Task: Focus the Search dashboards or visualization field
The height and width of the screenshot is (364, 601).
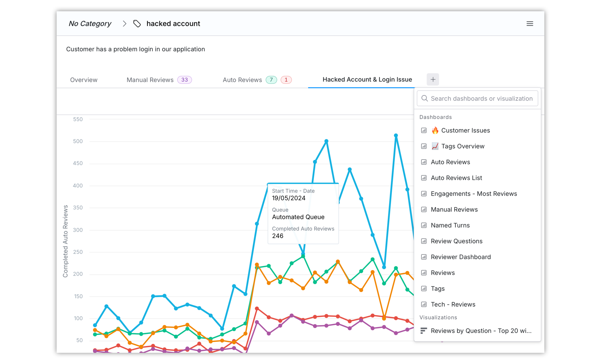Action: 477,98
